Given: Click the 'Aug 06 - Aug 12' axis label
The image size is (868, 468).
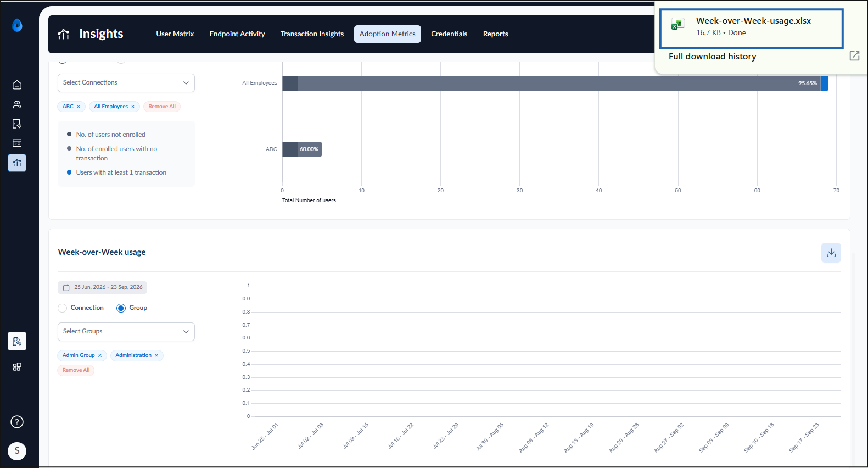Looking at the screenshot, I should [x=534, y=437].
